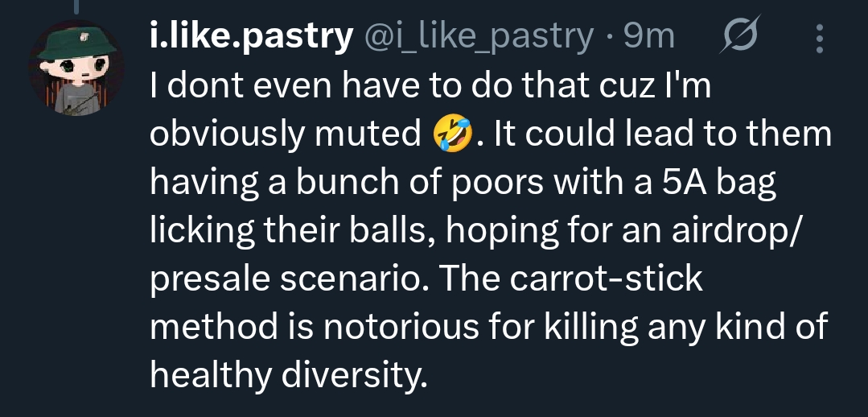The height and width of the screenshot is (417, 868).
Task: Click the words "method is notorious"
Action: [x=318, y=328]
